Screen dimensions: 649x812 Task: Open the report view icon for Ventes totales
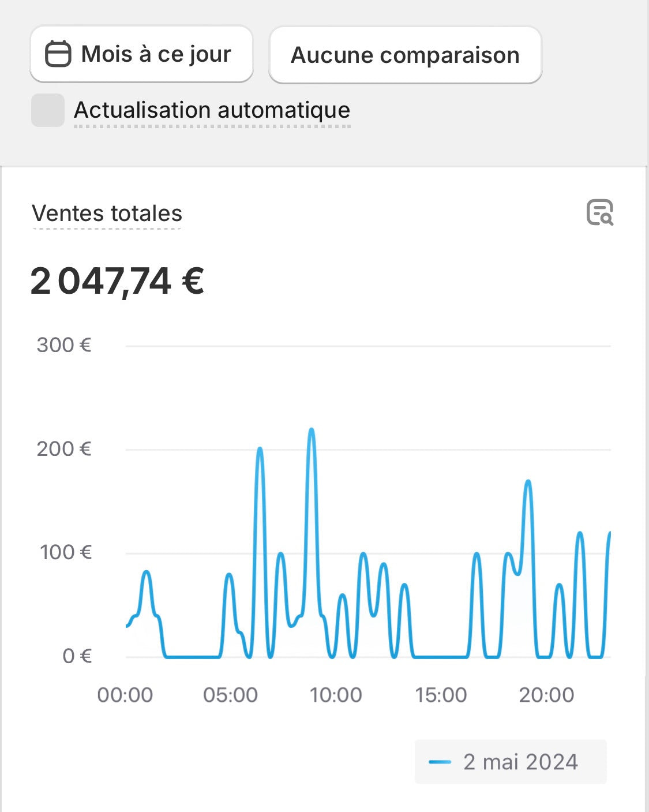pos(600,212)
